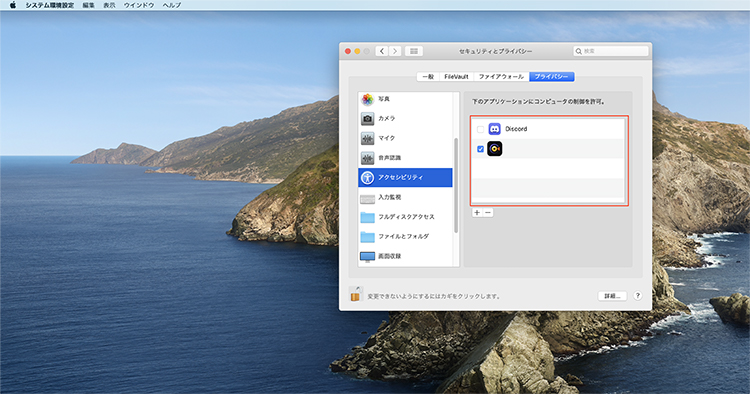Click the search field in preferences window

point(611,51)
